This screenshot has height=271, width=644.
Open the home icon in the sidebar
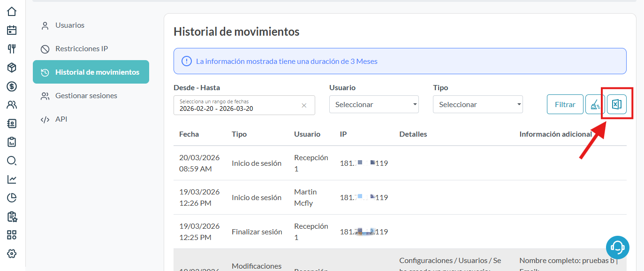pos(12,11)
